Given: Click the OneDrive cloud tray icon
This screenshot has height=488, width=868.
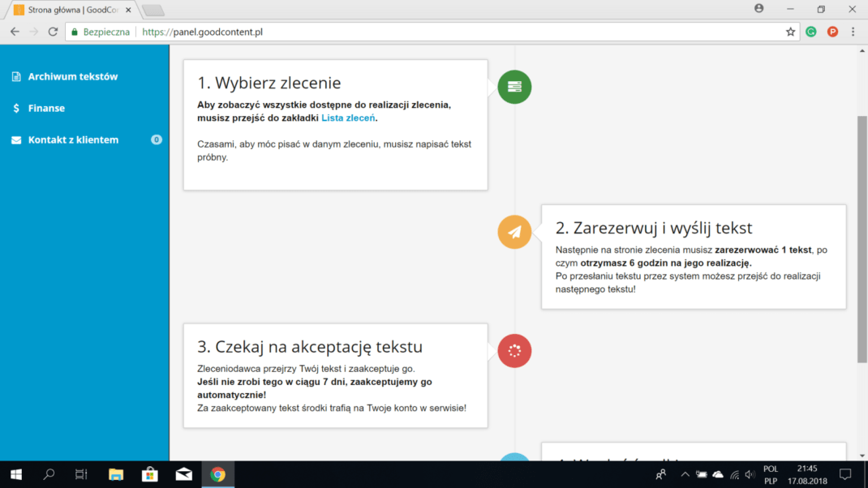Looking at the screenshot, I should 716,474.
